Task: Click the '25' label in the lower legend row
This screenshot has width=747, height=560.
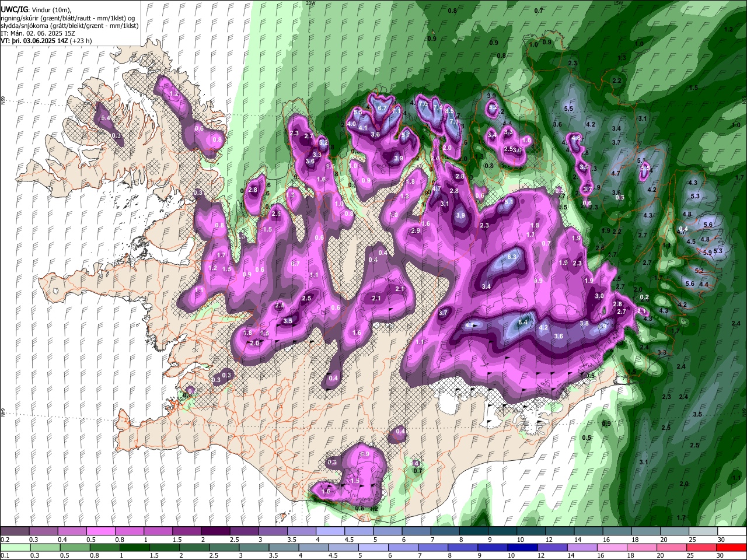Action: coord(692,555)
